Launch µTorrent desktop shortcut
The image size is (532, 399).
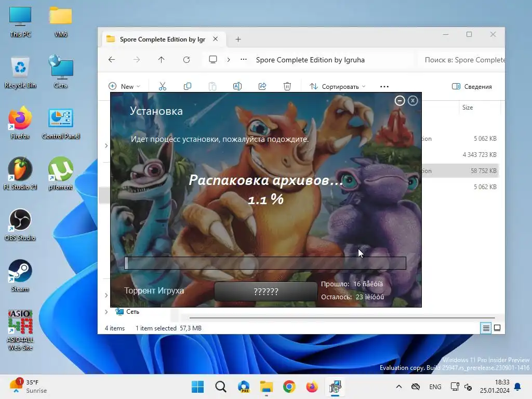pos(60,174)
